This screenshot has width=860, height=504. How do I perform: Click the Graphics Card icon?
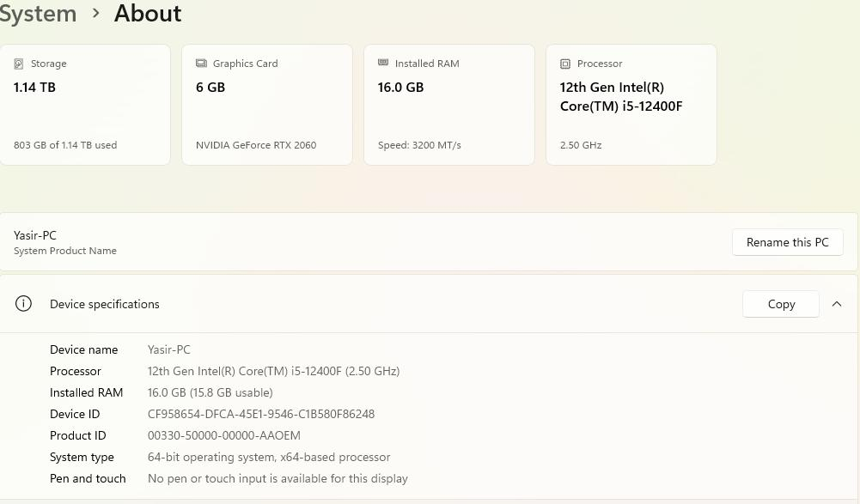(201, 64)
